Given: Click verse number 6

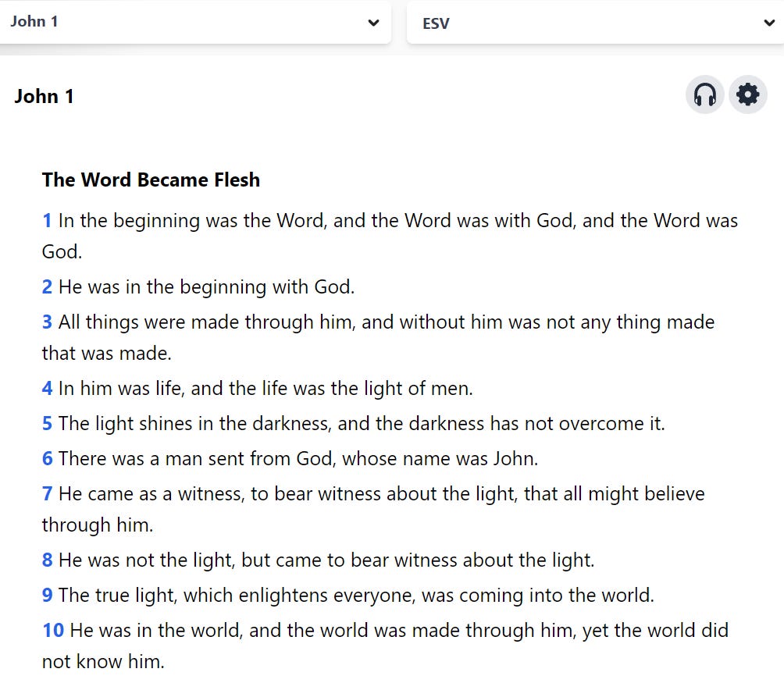Looking at the screenshot, I should [x=47, y=458].
